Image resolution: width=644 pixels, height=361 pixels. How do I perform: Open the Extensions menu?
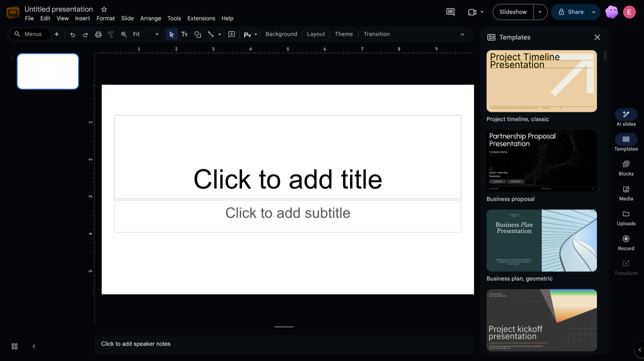click(x=201, y=19)
